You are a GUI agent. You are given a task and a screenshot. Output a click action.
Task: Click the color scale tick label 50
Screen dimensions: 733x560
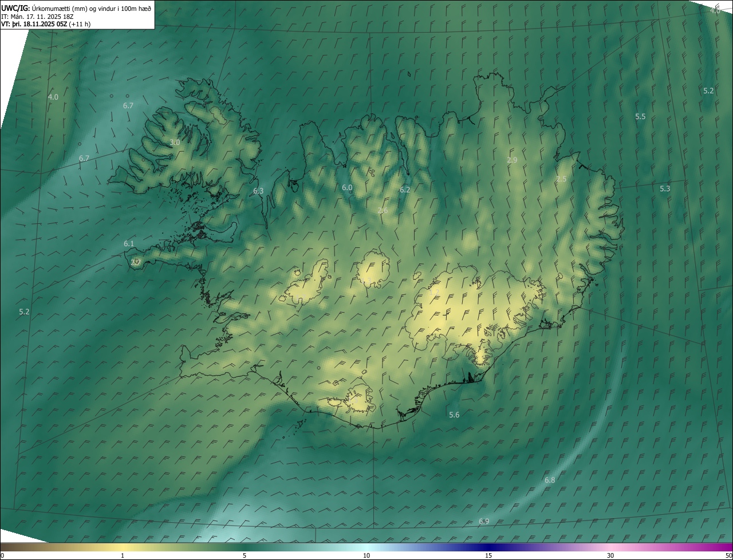(728, 555)
